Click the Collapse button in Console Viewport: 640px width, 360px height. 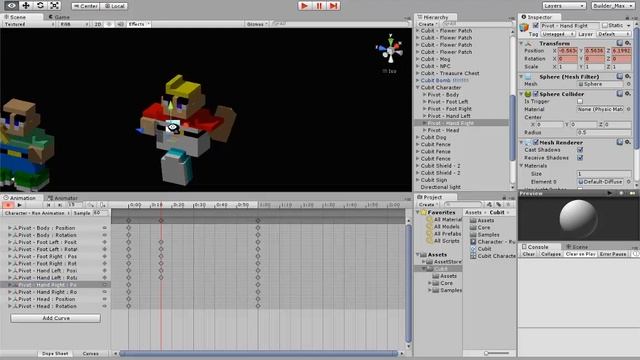click(551, 254)
